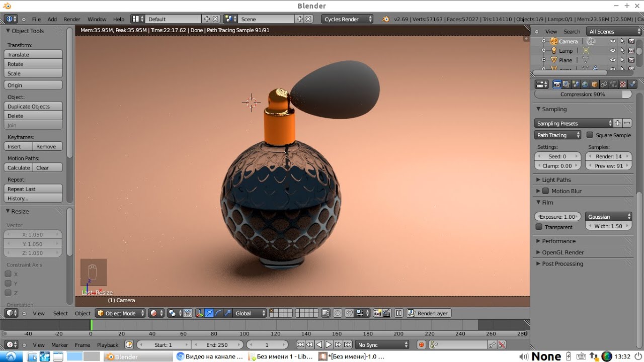The height and width of the screenshot is (362, 644).
Task: Click the Blender logo in the header
Action: (x=385, y=19)
